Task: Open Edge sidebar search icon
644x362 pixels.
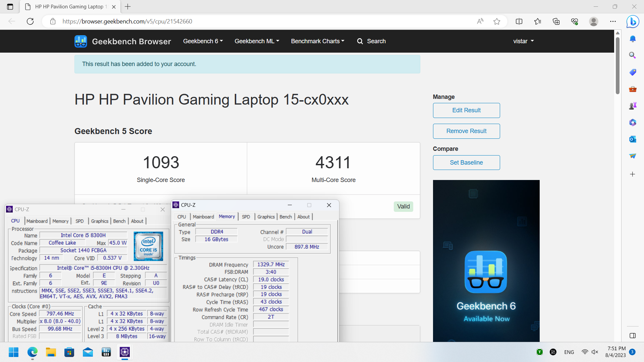Action: [x=633, y=55]
